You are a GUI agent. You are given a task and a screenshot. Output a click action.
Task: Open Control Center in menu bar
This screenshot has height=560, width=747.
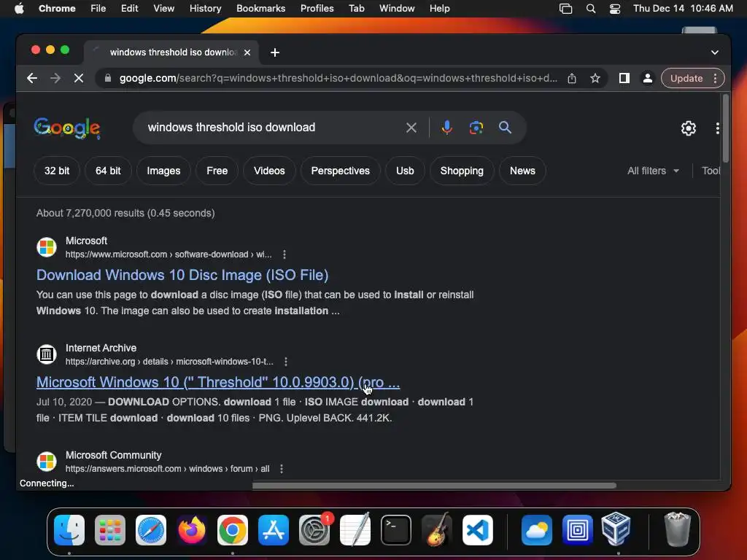pyautogui.click(x=614, y=8)
